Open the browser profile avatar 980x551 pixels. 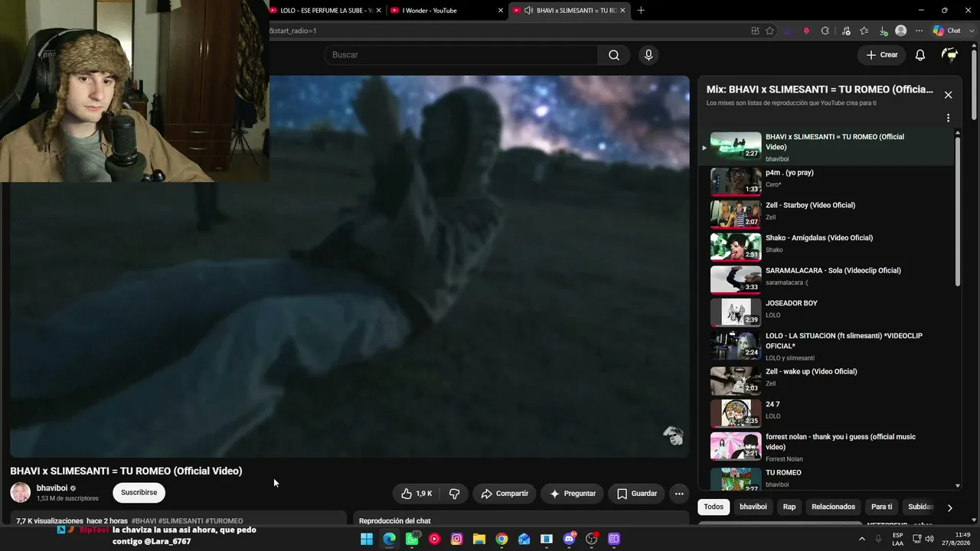click(x=901, y=31)
